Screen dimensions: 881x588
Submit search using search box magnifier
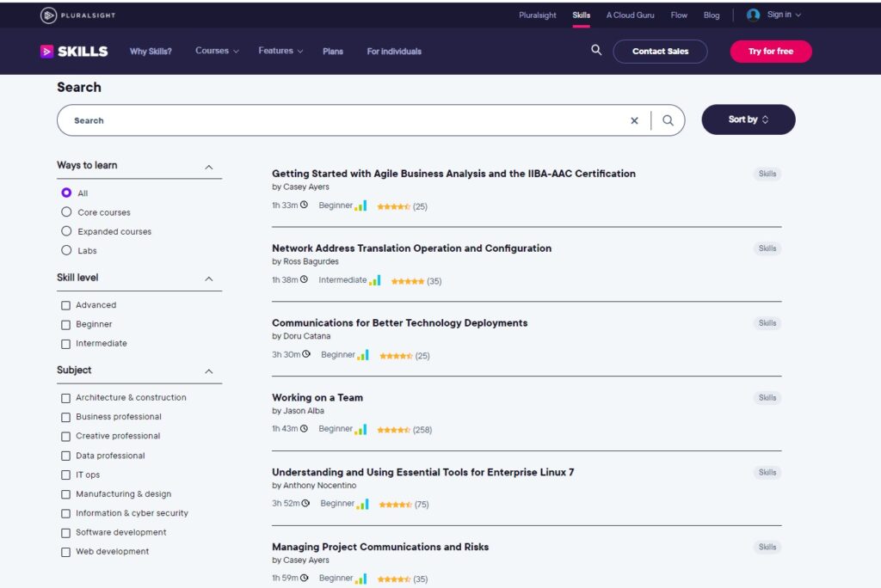[x=668, y=121]
